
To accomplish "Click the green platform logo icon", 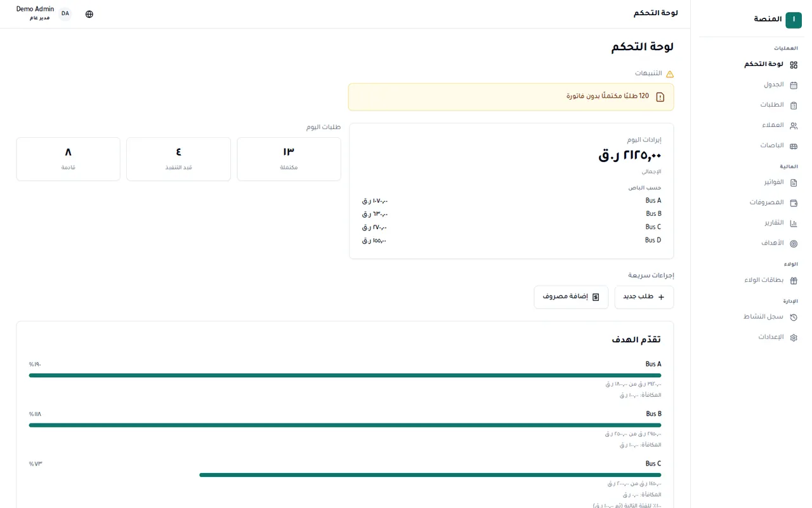I will (x=794, y=20).
